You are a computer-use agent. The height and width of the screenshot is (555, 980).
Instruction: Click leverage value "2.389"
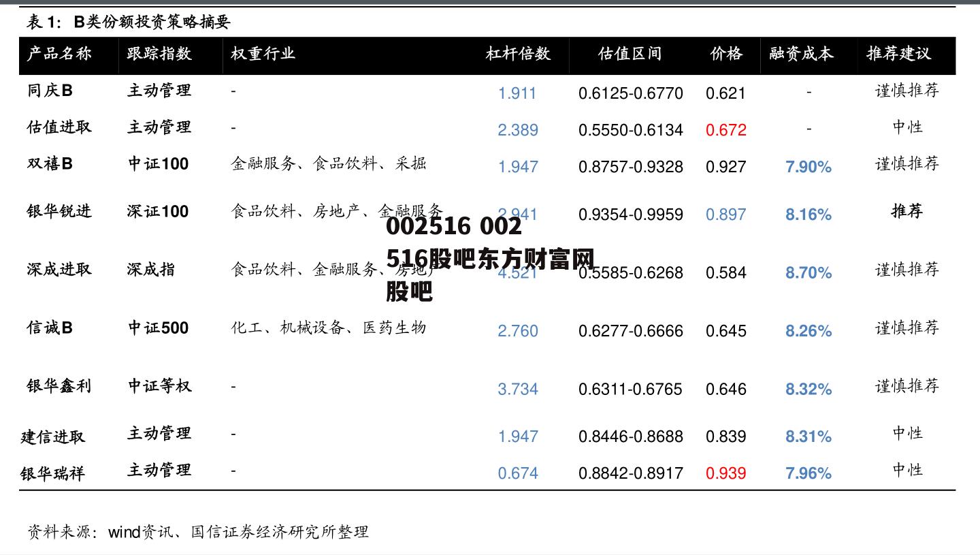click(518, 130)
